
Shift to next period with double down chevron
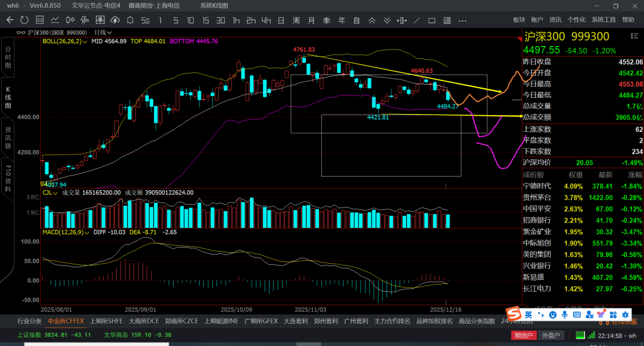(x=387, y=20)
